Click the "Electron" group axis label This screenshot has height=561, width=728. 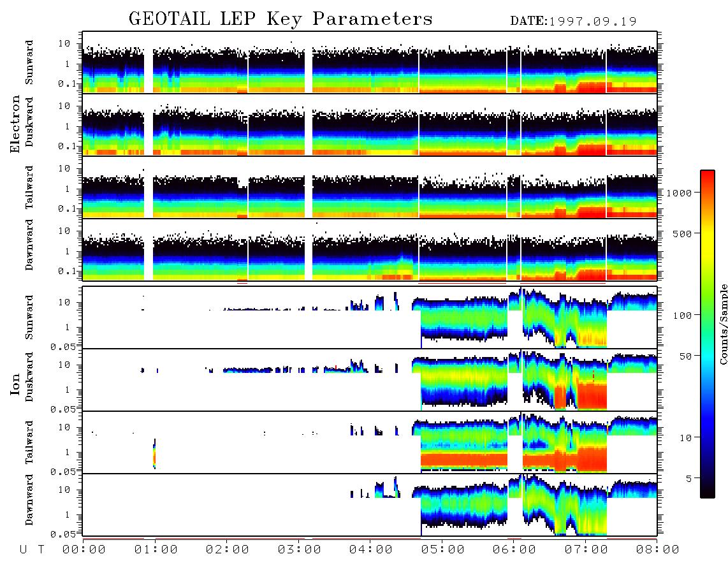pyautogui.click(x=15, y=124)
